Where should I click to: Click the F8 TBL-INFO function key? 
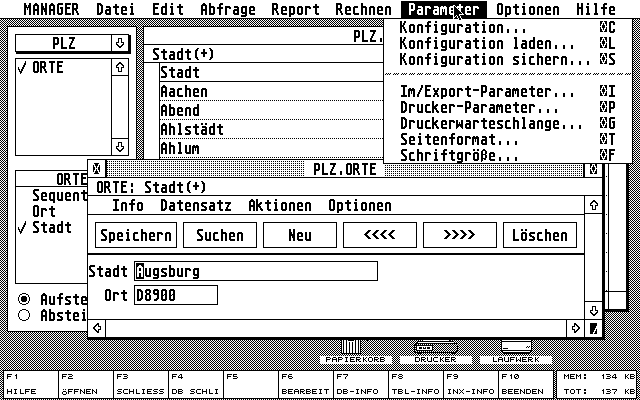(x=415, y=384)
